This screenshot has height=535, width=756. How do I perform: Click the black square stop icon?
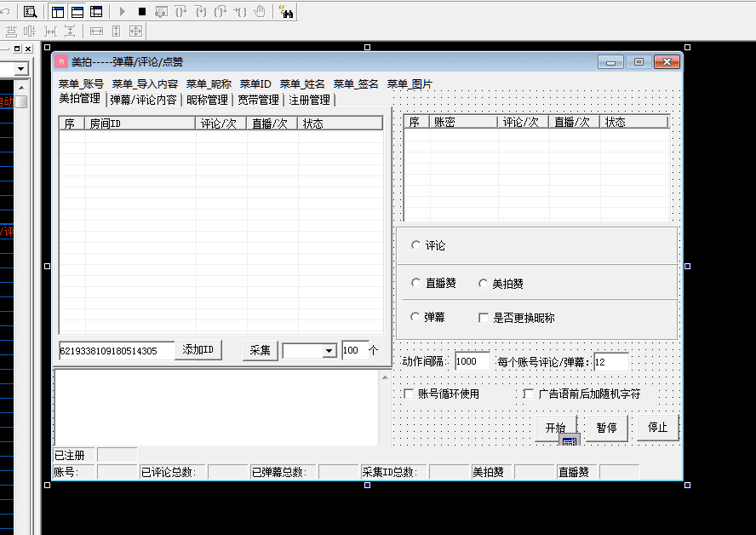click(x=141, y=11)
